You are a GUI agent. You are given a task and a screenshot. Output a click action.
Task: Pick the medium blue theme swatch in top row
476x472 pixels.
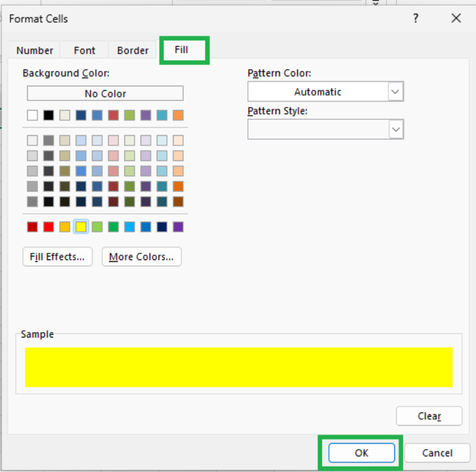click(x=97, y=115)
